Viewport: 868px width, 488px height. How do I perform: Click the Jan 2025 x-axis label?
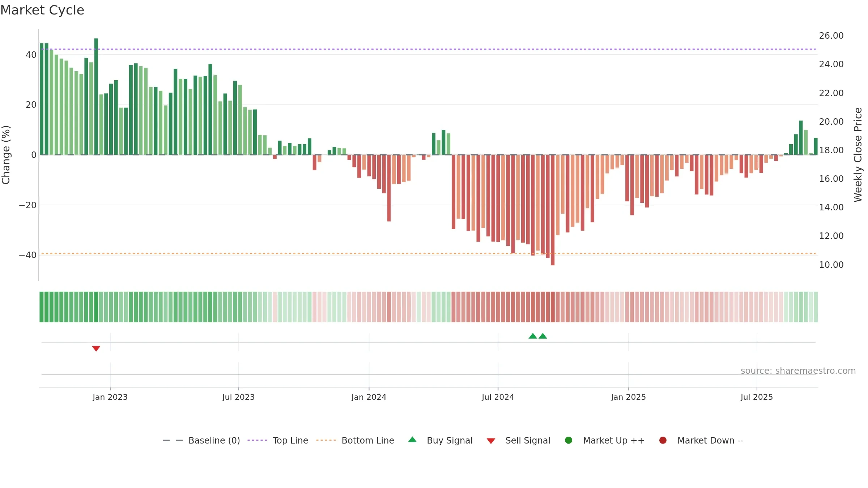(x=628, y=397)
